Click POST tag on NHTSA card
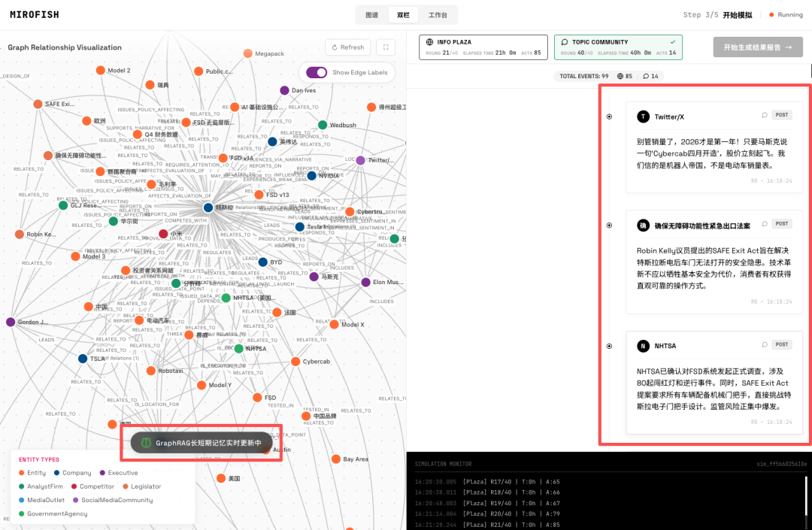The height and width of the screenshot is (530, 812). [782, 344]
